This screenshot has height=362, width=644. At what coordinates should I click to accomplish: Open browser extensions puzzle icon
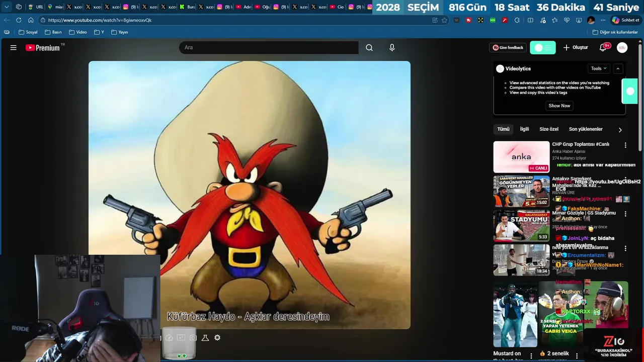click(517, 20)
